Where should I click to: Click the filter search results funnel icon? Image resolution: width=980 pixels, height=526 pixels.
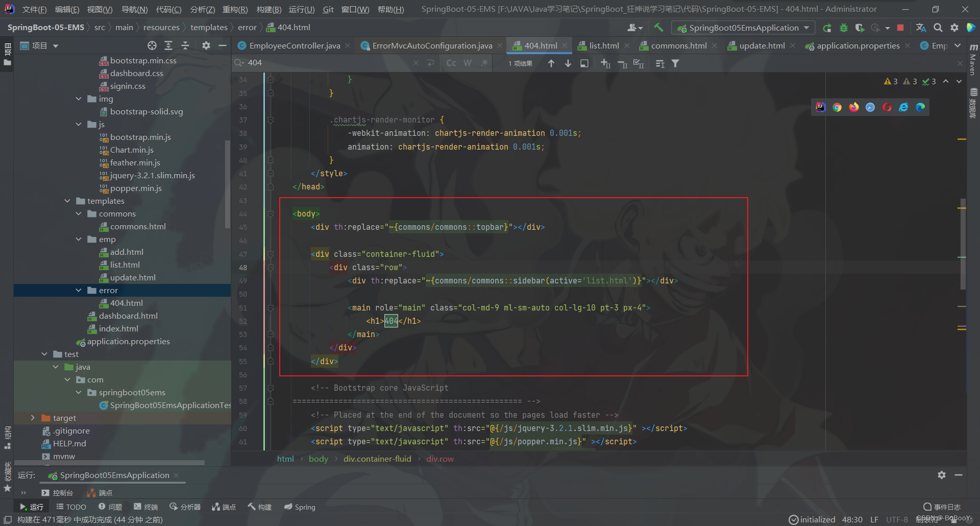pyautogui.click(x=675, y=63)
